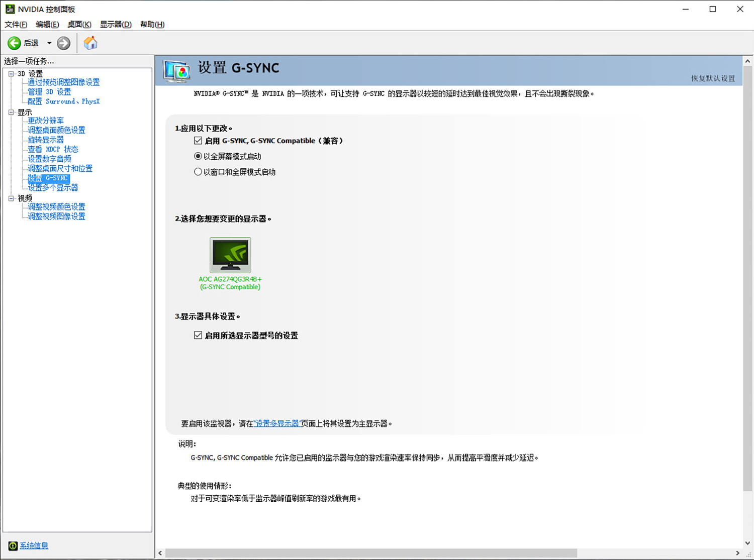Click the NVIDIA logo in the title bar
Viewport: 754px width, 560px height.
pos(11,9)
